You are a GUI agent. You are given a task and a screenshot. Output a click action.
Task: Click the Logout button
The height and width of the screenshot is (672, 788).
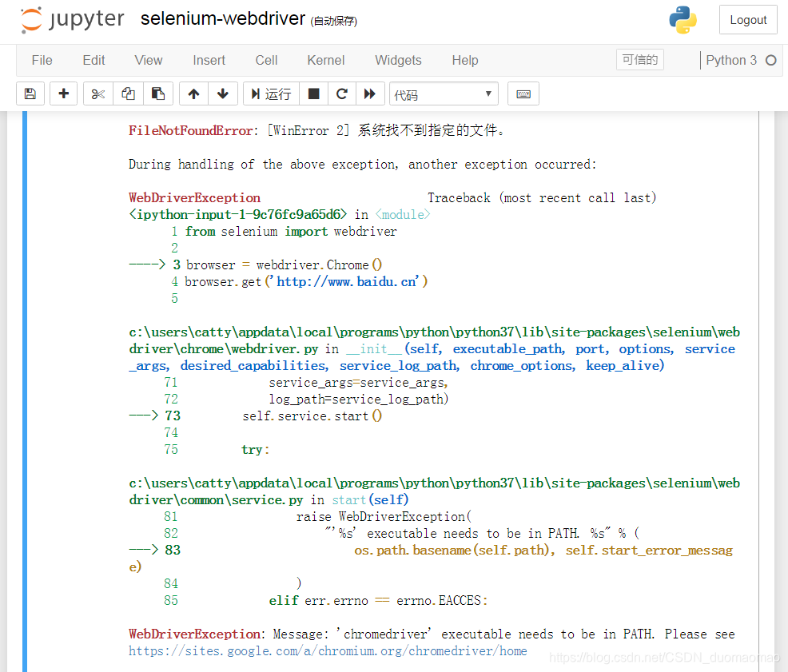click(748, 20)
